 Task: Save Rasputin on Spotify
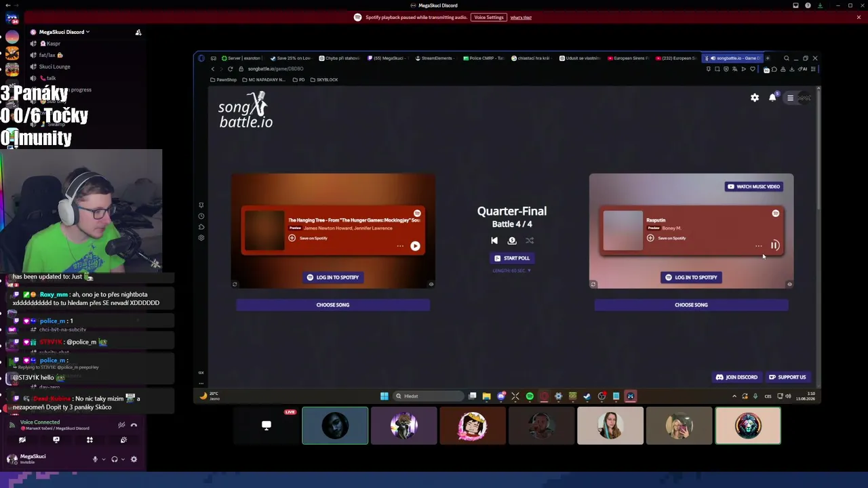(x=667, y=238)
